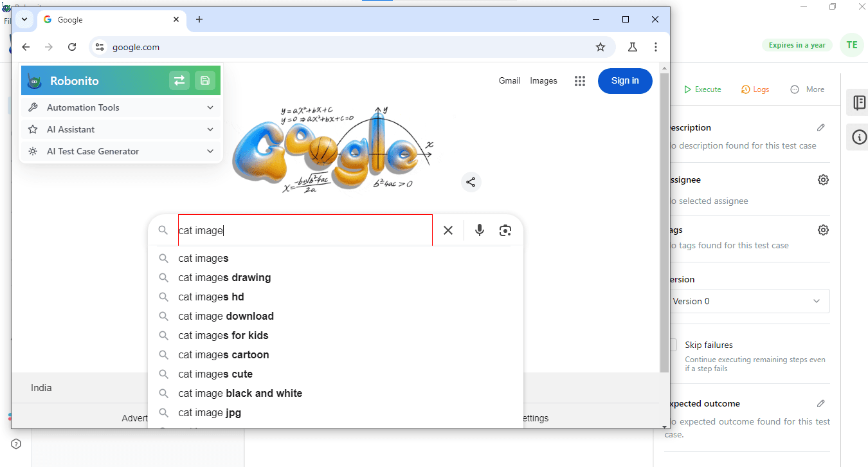Start voice search with microphone icon
This screenshot has height=467, width=868.
(x=480, y=230)
